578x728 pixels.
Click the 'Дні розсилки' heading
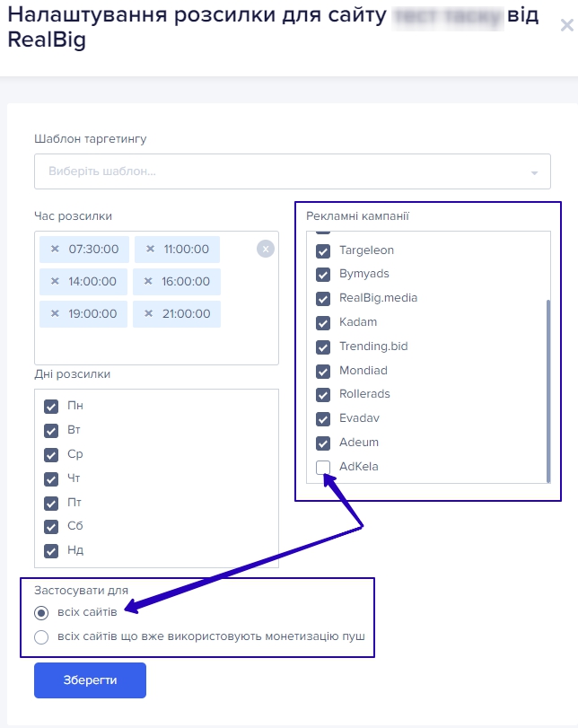pyautogui.click(x=73, y=374)
